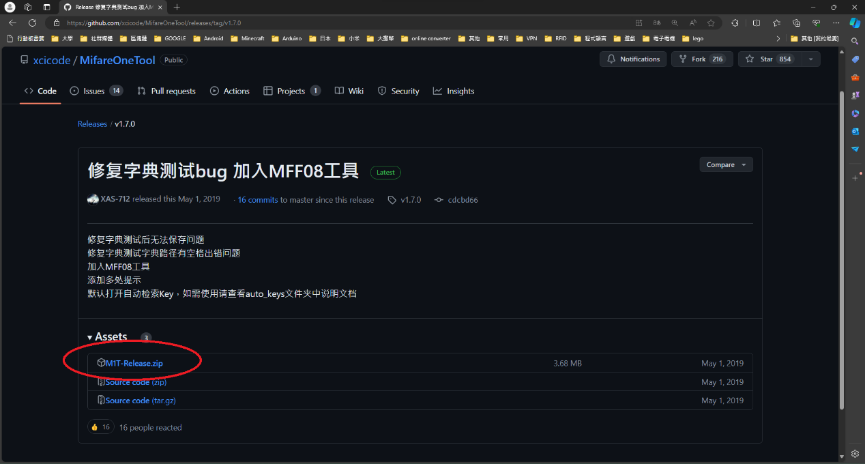865x464 pixels.
Task: Fork the repository with the Fork button
Action: (702, 59)
